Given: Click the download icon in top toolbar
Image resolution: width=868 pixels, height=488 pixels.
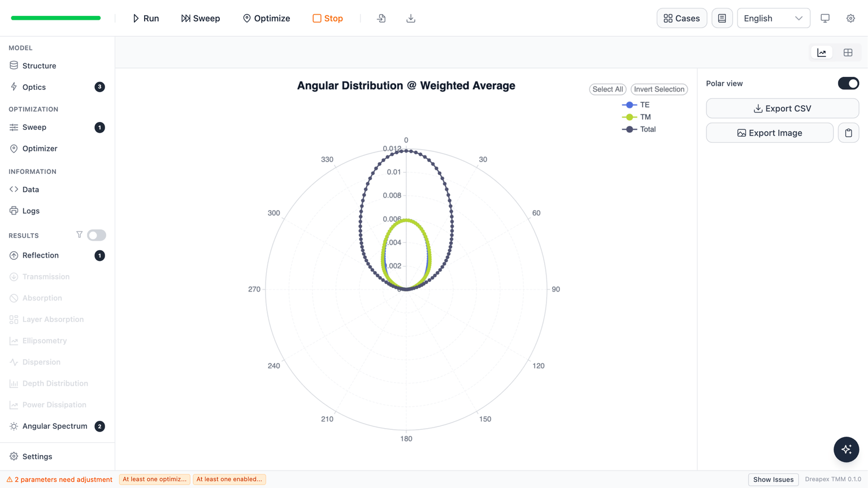Looking at the screenshot, I should (x=411, y=18).
